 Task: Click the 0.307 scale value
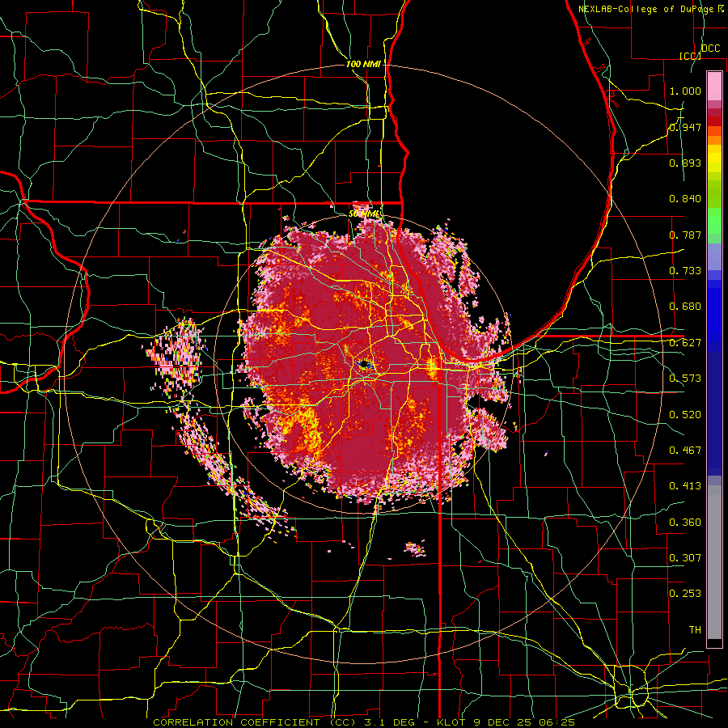pyautogui.click(x=685, y=558)
